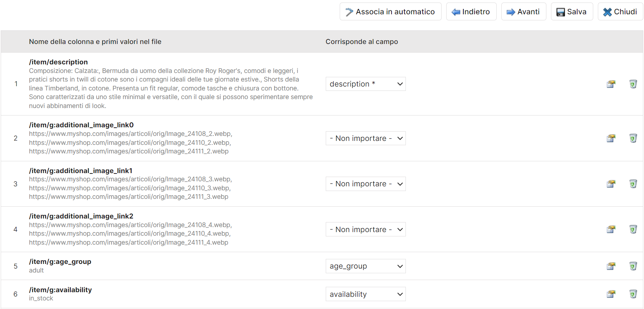This screenshot has width=644, height=309.
Task: Click the trash icon for the description row
Action: click(633, 84)
